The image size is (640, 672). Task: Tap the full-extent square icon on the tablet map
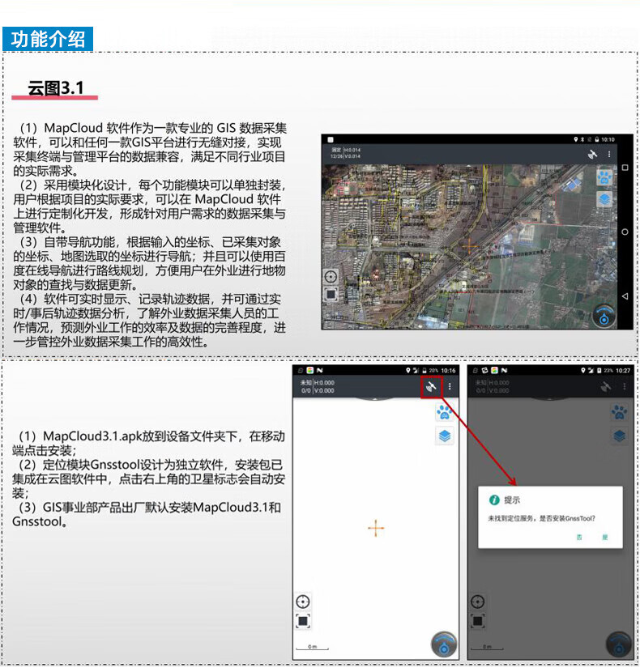(x=331, y=295)
